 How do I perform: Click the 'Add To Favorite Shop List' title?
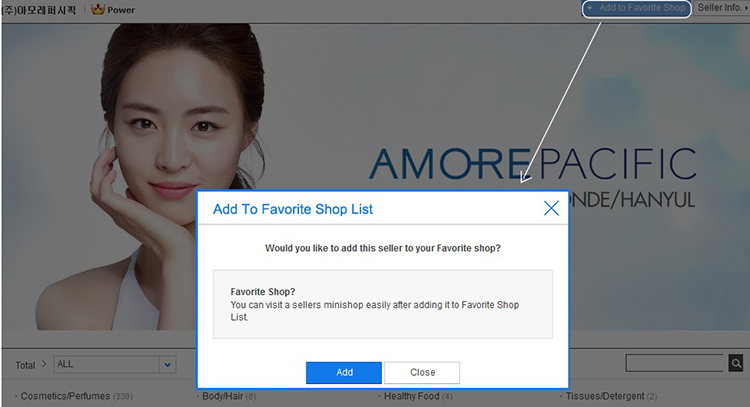click(x=293, y=209)
